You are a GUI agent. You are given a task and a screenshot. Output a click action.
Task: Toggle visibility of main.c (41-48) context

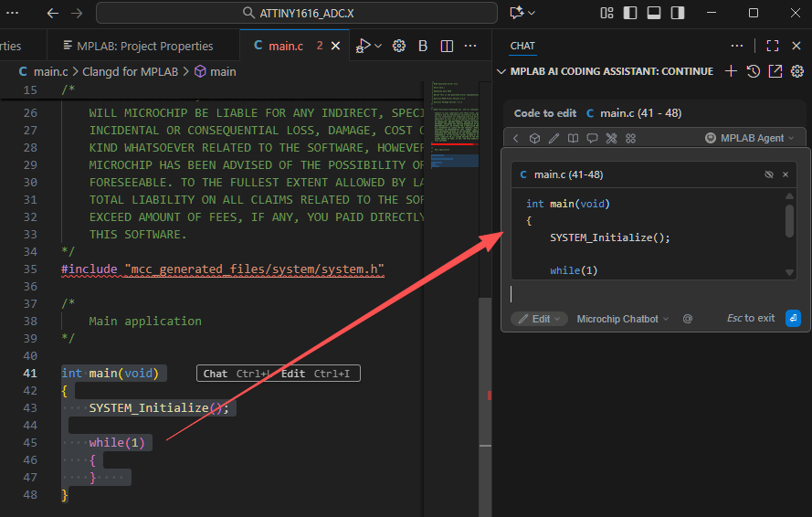(x=769, y=174)
